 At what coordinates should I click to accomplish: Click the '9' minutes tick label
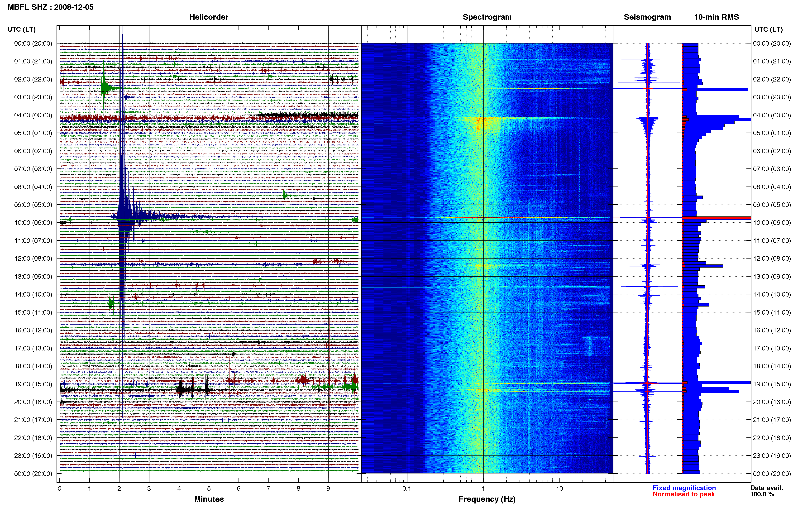[328, 489]
